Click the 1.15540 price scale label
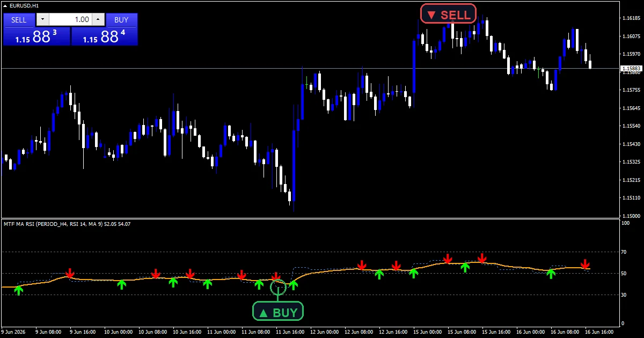644x338 pixels. coord(631,126)
